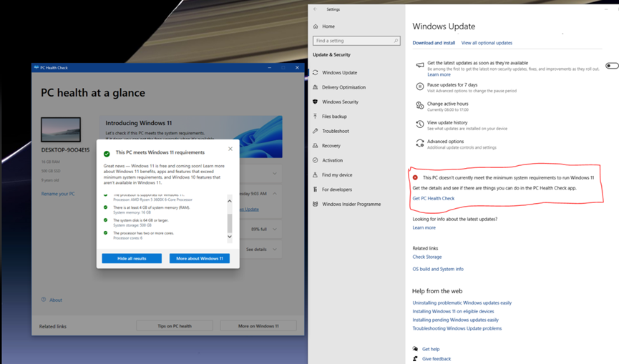619x364 pixels.
Task: Open Troubleshooting Windows Update problems link
Action: pyautogui.click(x=457, y=328)
